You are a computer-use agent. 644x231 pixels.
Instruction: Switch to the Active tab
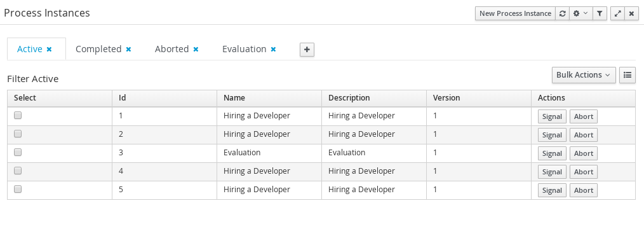pos(30,49)
